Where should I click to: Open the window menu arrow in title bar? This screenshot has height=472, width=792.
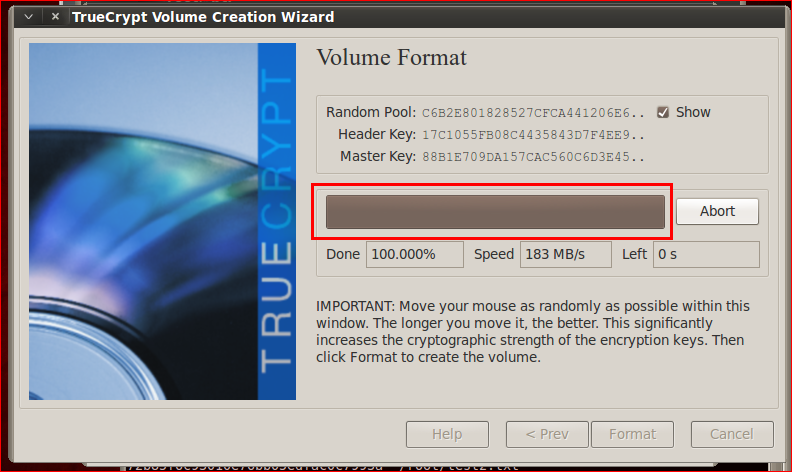tap(29, 17)
